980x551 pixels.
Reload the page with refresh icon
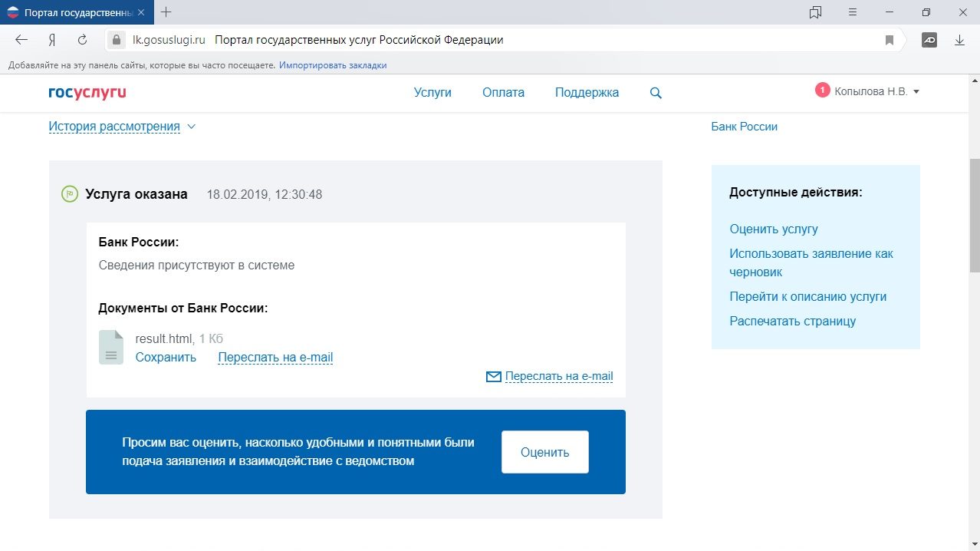82,40
